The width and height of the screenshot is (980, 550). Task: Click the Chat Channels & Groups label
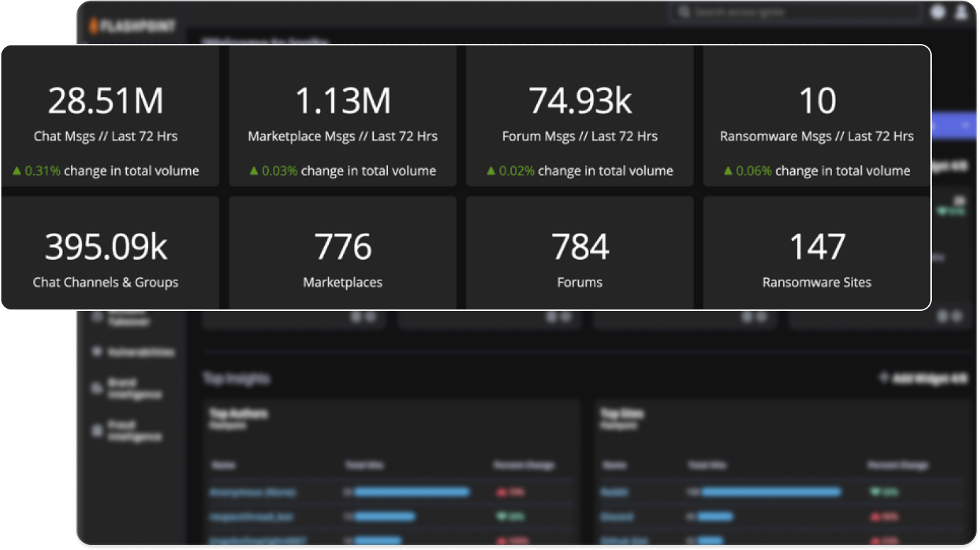106,282
